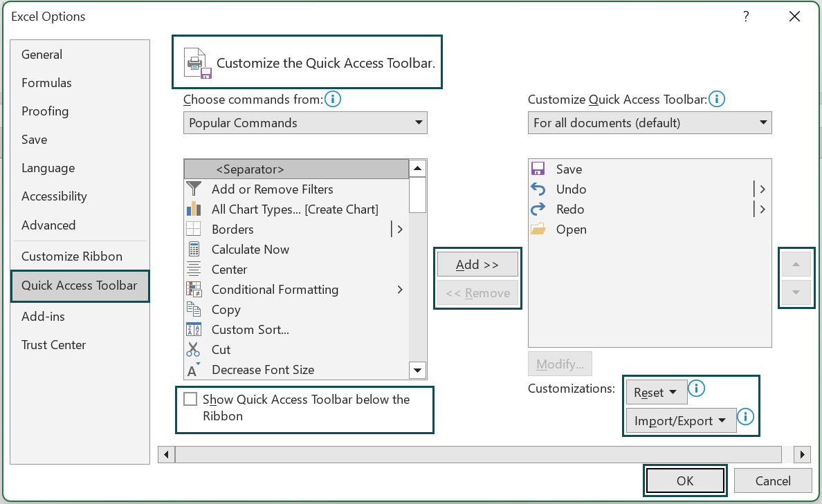Screen dimensions: 822x504
Task: Click the Add button
Action: click(x=477, y=263)
